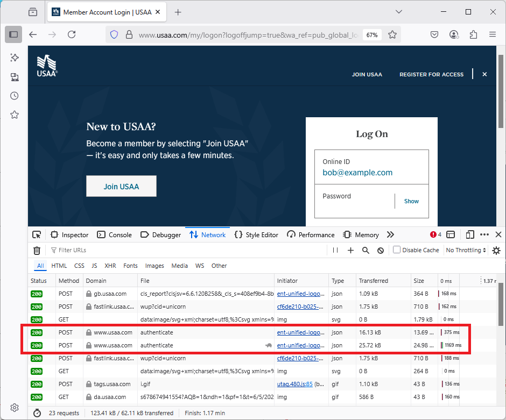Switch to the Inspector tab
The width and height of the screenshot is (506, 420).
69,234
